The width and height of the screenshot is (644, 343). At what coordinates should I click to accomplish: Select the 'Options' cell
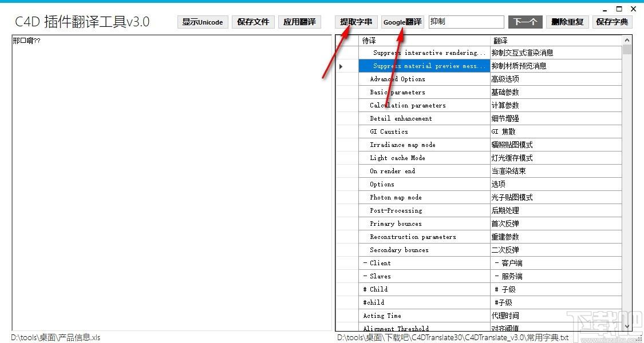424,184
